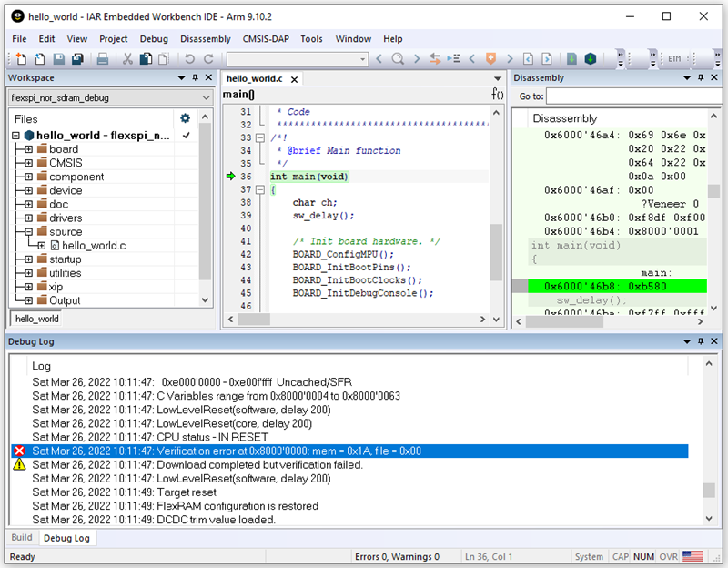
Task: Collapse the source folder in workspace tree
Action: coord(29,232)
